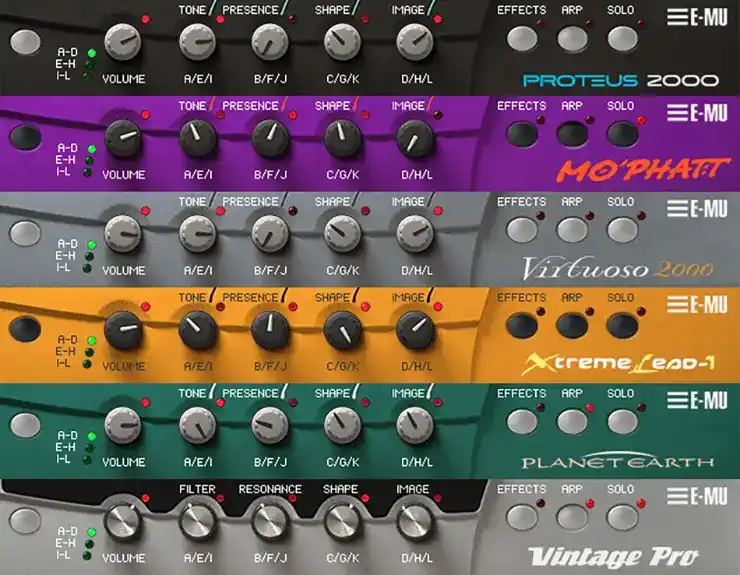Click the Virtuoso 2000 B/F/J Presence knob
Screen dimensions: 740x575
tap(270, 234)
